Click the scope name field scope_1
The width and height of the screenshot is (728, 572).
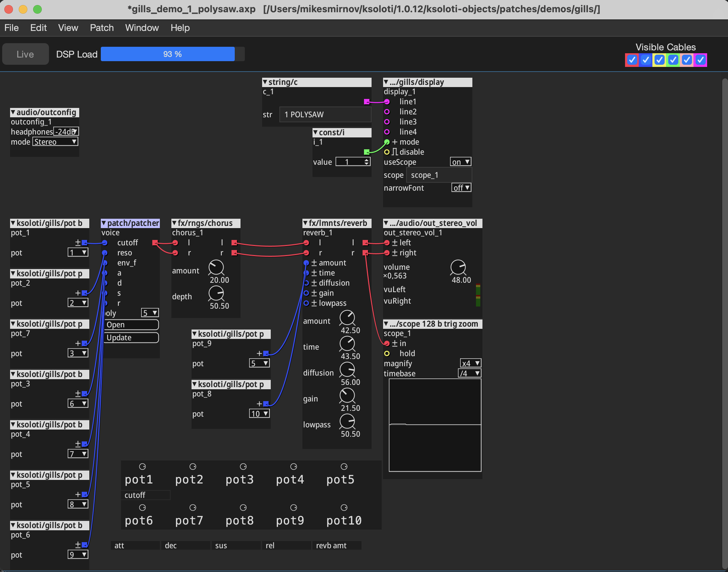439,175
